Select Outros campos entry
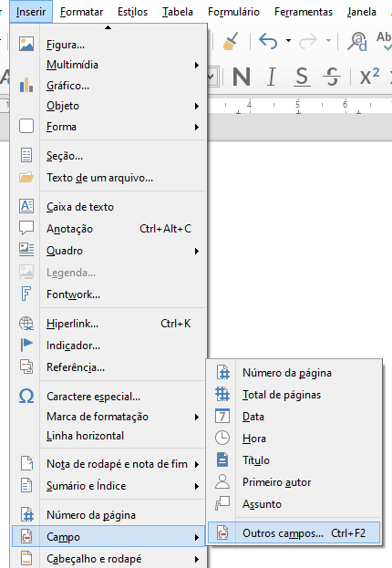 click(294, 533)
